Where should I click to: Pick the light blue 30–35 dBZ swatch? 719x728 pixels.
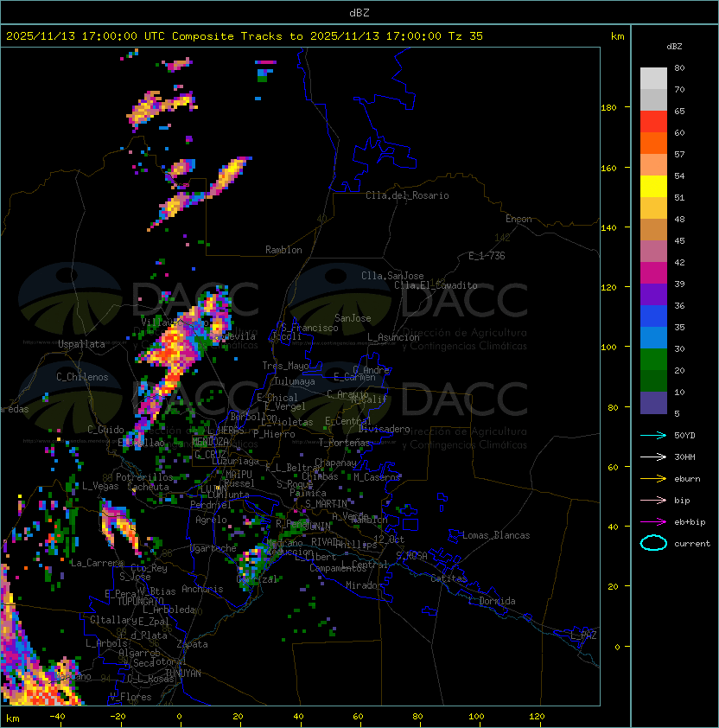pos(653,338)
